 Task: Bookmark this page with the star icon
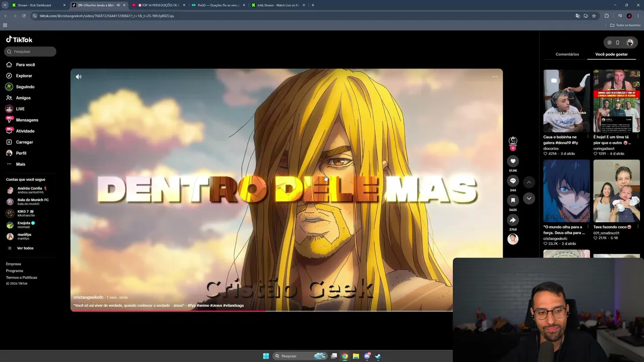click(x=594, y=16)
